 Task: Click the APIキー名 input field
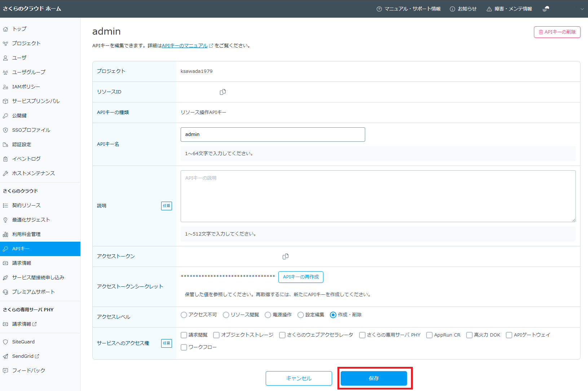click(273, 135)
